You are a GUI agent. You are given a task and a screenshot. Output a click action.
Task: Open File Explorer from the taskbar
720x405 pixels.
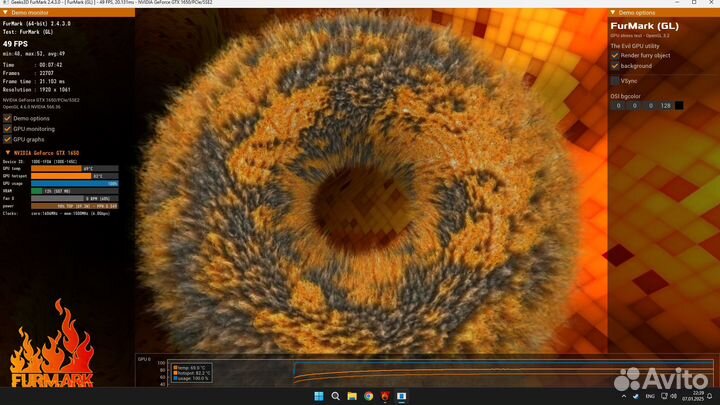click(352, 396)
